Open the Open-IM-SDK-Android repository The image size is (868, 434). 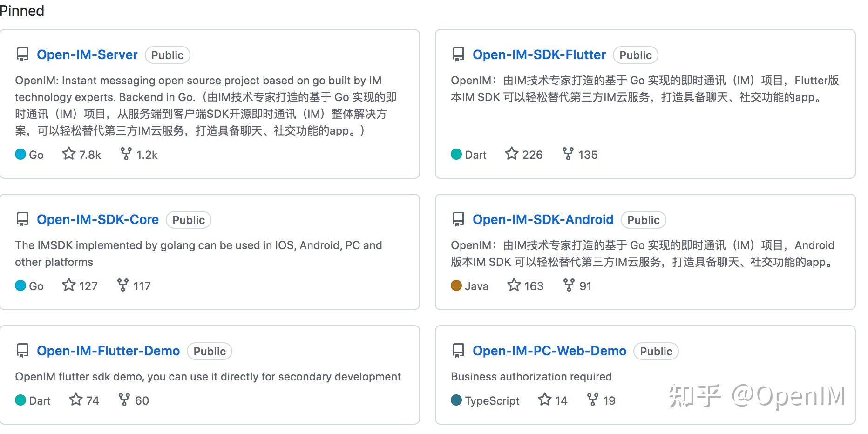[x=542, y=219]
